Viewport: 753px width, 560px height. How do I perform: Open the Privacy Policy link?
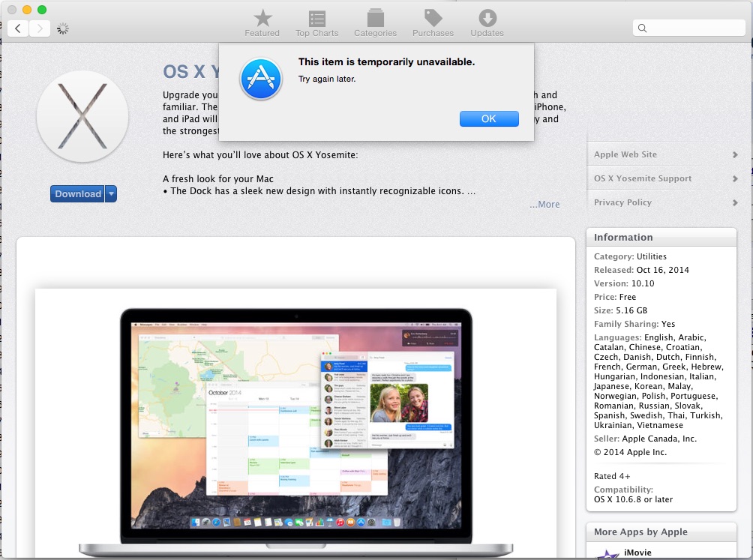pos(622,202)
